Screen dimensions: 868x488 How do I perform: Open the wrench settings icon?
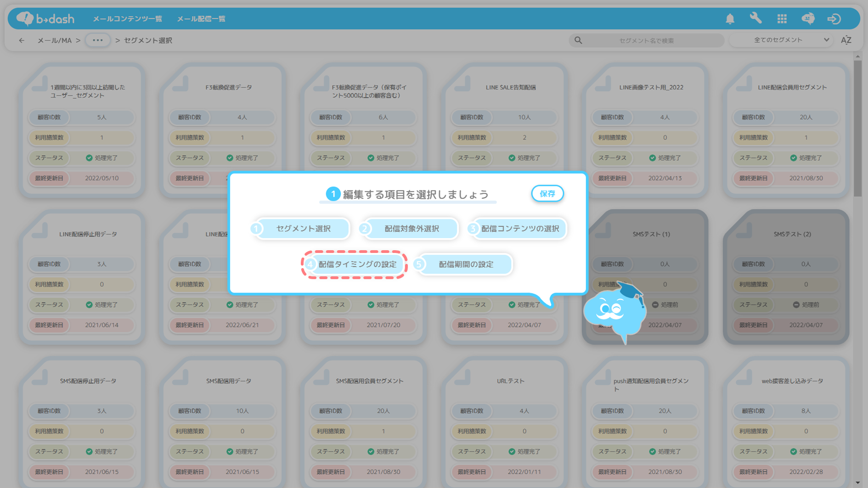[x=755, y=18]
